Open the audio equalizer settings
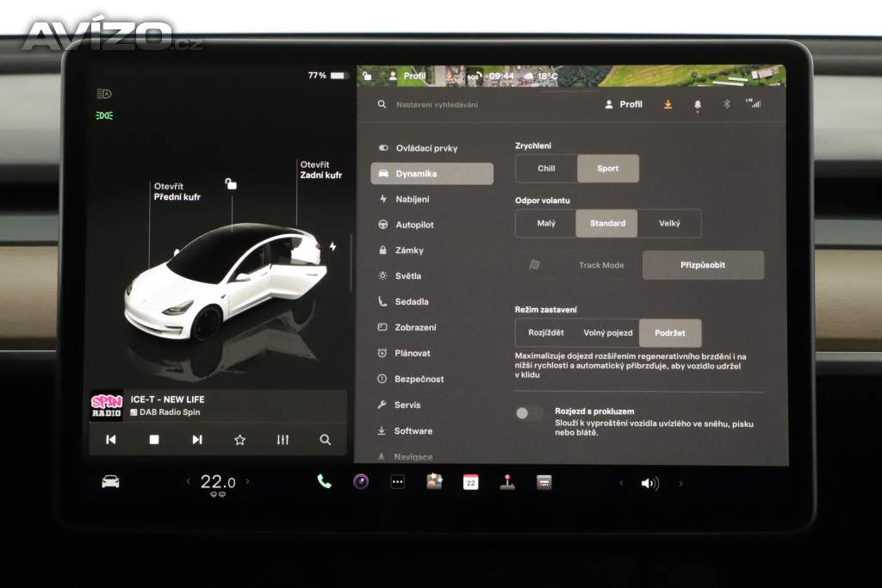 pos(283,440)
